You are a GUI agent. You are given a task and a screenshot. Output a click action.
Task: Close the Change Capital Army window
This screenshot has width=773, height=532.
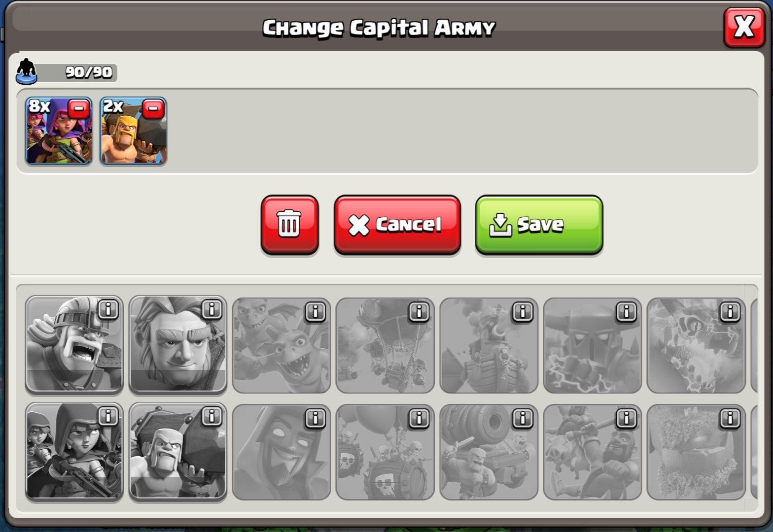pyautogui.click(x=744, y=27)
